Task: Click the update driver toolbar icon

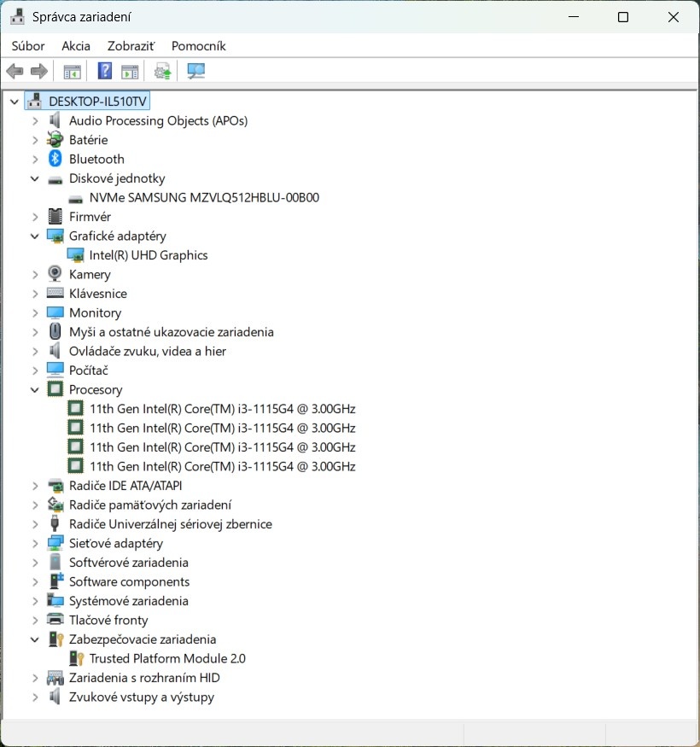Action: tap(161, 71)
